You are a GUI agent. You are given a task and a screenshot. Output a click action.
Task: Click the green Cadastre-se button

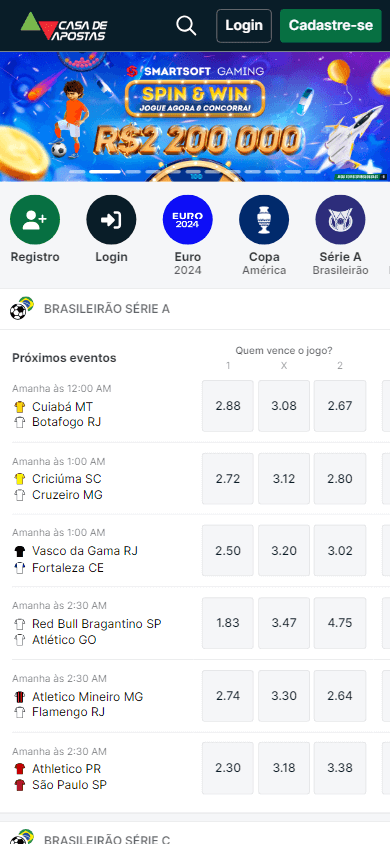(331, 25)
